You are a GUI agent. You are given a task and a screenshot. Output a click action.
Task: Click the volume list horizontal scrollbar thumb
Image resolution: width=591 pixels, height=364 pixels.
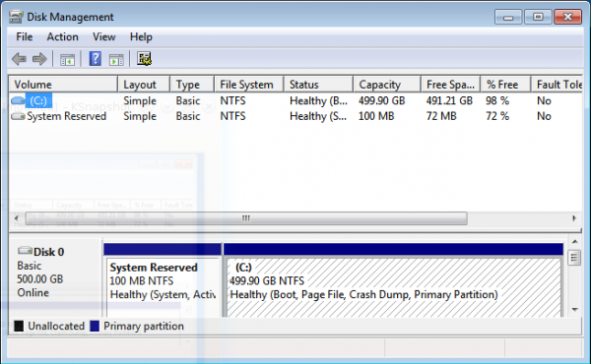point(246,218)
